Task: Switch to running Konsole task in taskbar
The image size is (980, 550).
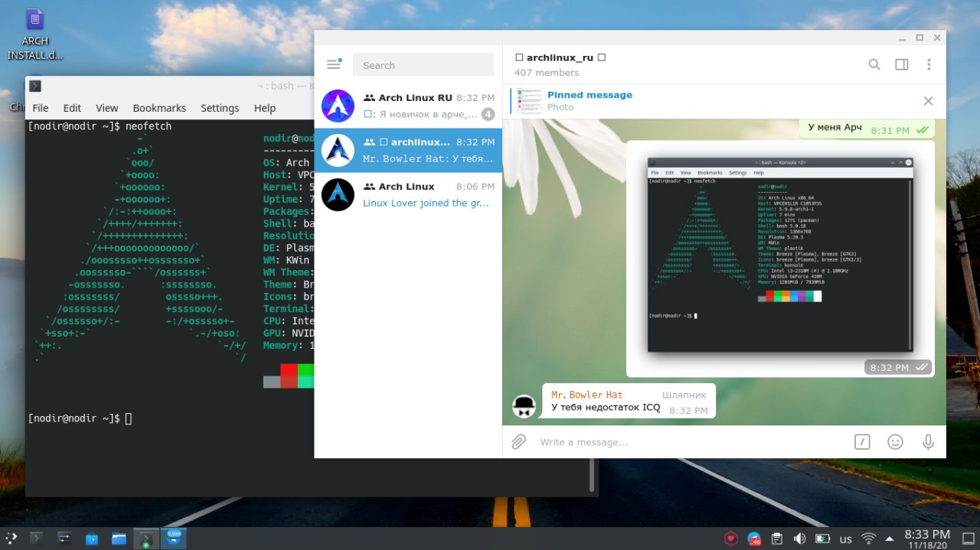Action: point(146,539)
